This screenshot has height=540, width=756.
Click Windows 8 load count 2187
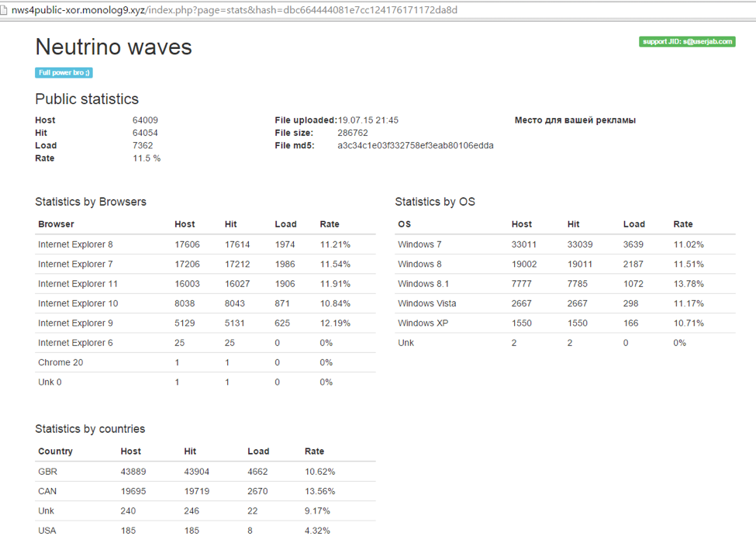(633, 264)
